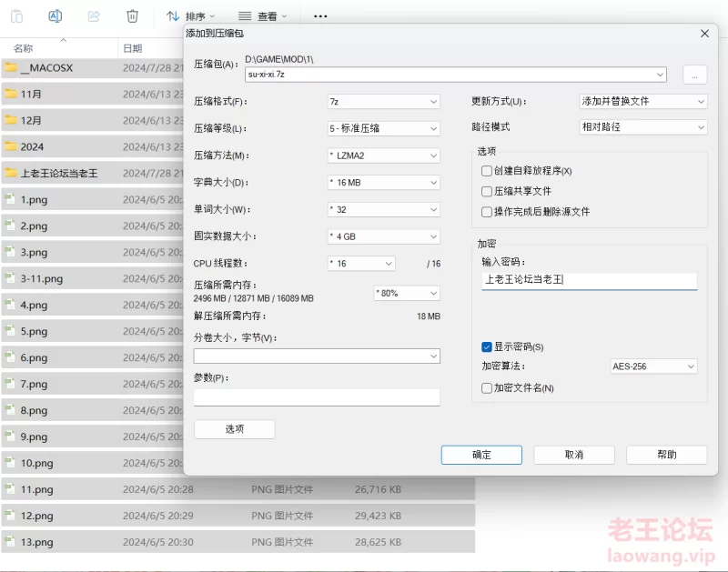Image resolution: width=728 pixels, height=572 pixels.
Task: Click the 2024 folder icon
Action: (x=11, y=146)
